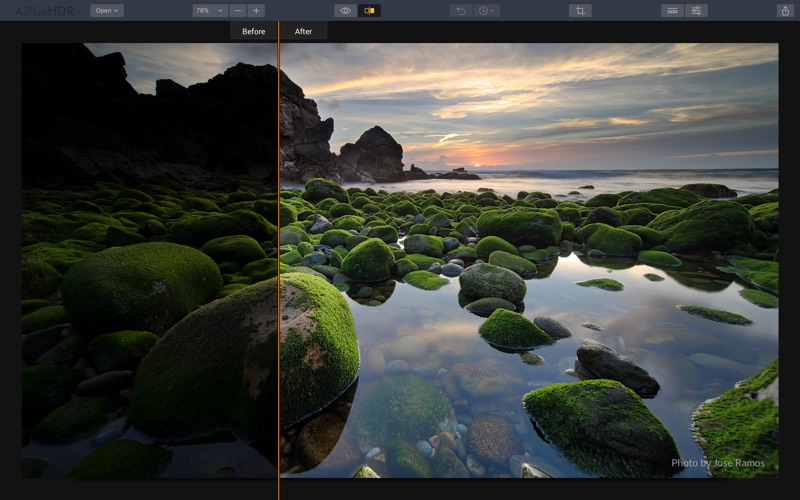
Task: Zoom out with the minus button
Action: tap(237, 10)
